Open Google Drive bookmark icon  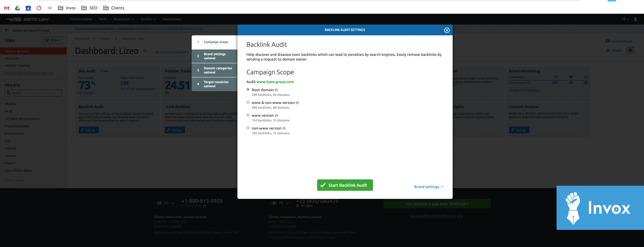[x=17, y=8]
